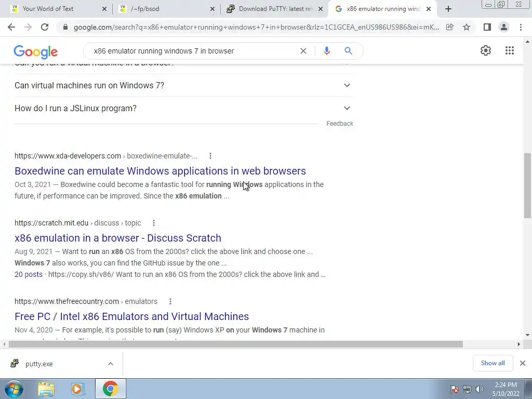The width and height of the screenshot is (532, 399).
Task: Open the taskbar clock and date
Action: [506, 389]
